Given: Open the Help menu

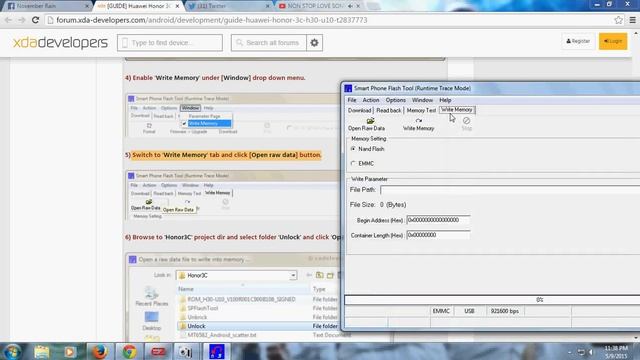Looking at the screenshot, I should click(x=445, y=100).
